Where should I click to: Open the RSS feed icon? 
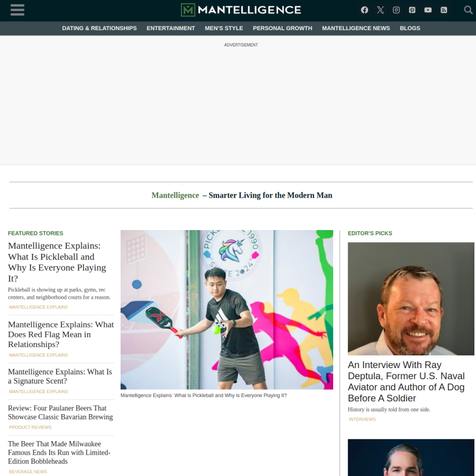coord(444,10)
